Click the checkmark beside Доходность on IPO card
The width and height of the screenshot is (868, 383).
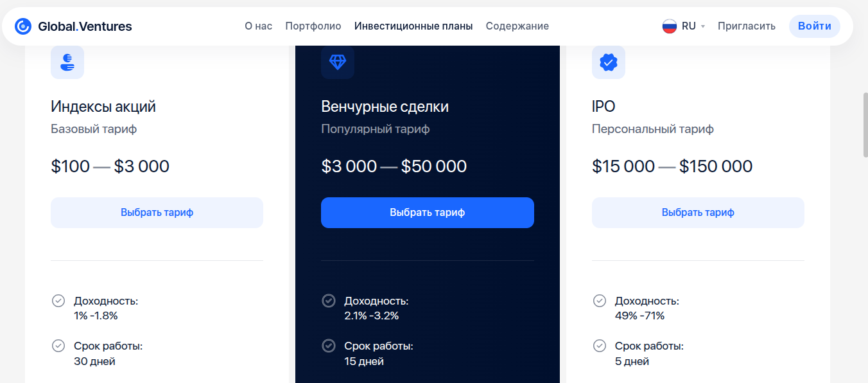[600, 300]
